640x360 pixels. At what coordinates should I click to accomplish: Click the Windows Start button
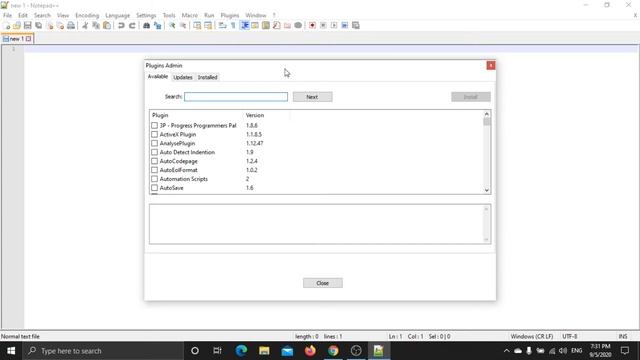tap(11, 351)
